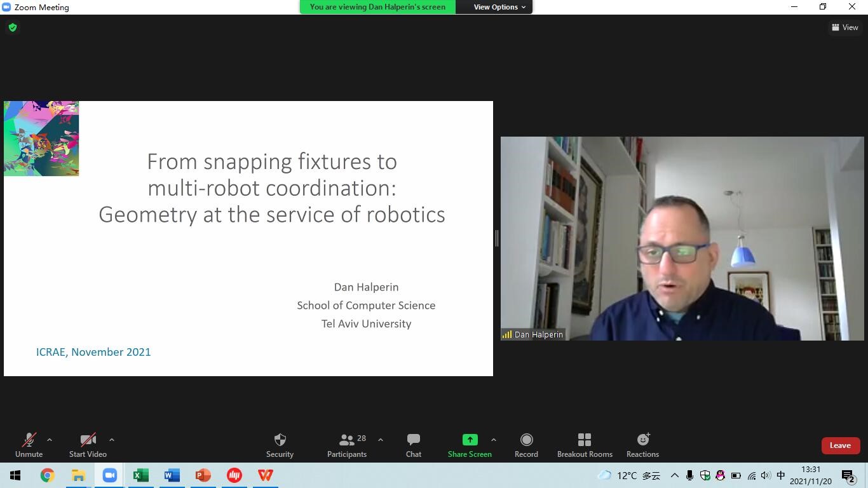This screenshot has height=488, width=868.
Task: Turn on camera with Start Video
Action: pos(88,445)
